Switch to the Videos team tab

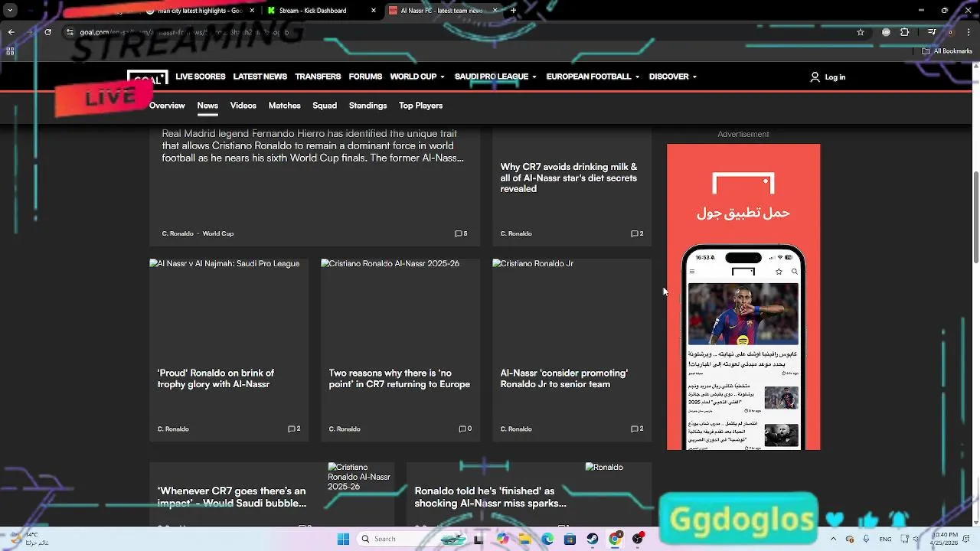click(x=243, y=106)
